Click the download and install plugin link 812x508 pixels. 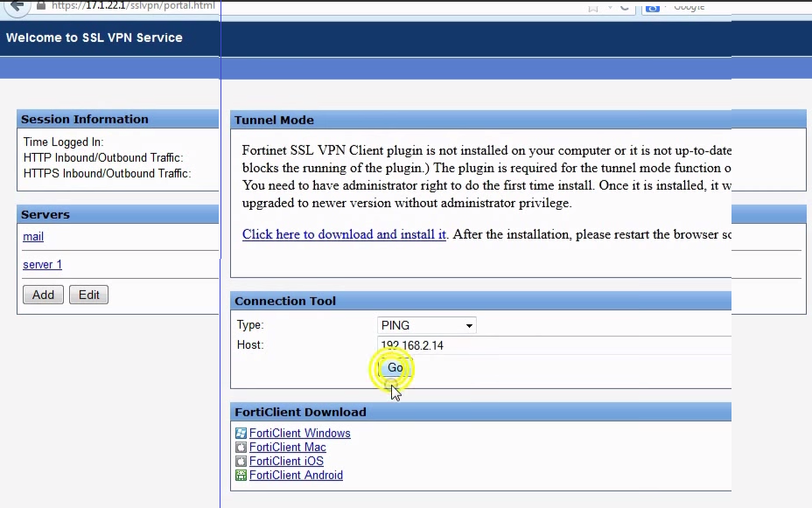pos(344,234)
